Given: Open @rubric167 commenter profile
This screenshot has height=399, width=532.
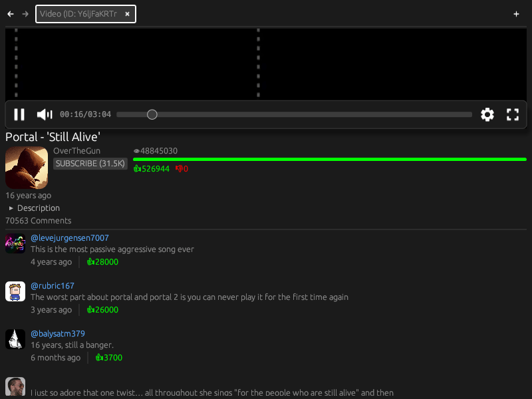Looking at the screenshot, I should [53, 286].
